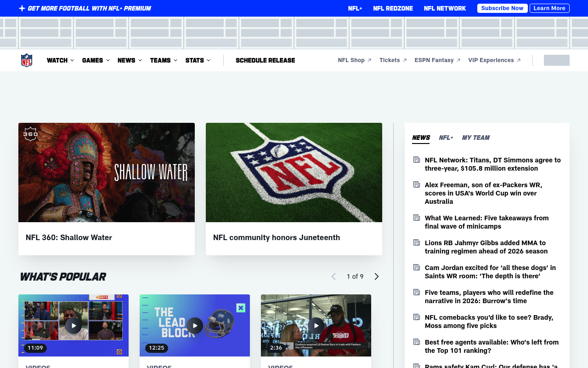The height and width of the screenshot is (368, 588).
Task: Open the Tickets link
Action: tap(390, 60)
